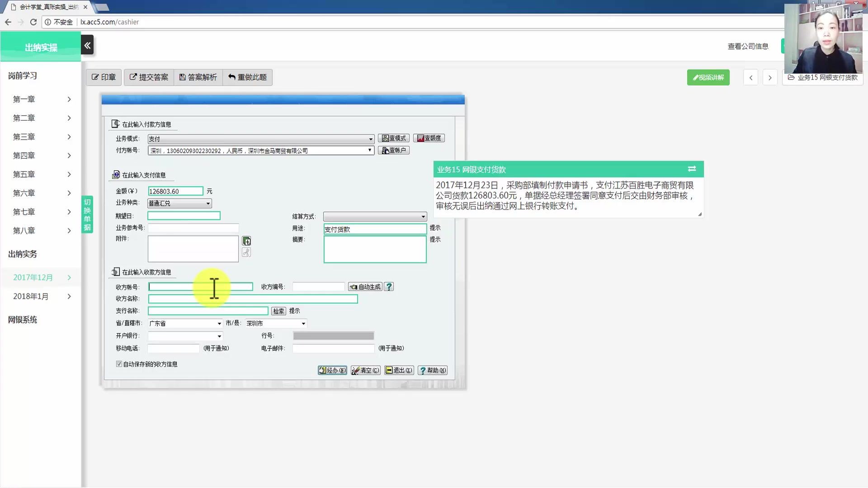Click the 退出 exit button
This screenshot has height=488, width=868.
pyautogui.click(x=398, y=370)
